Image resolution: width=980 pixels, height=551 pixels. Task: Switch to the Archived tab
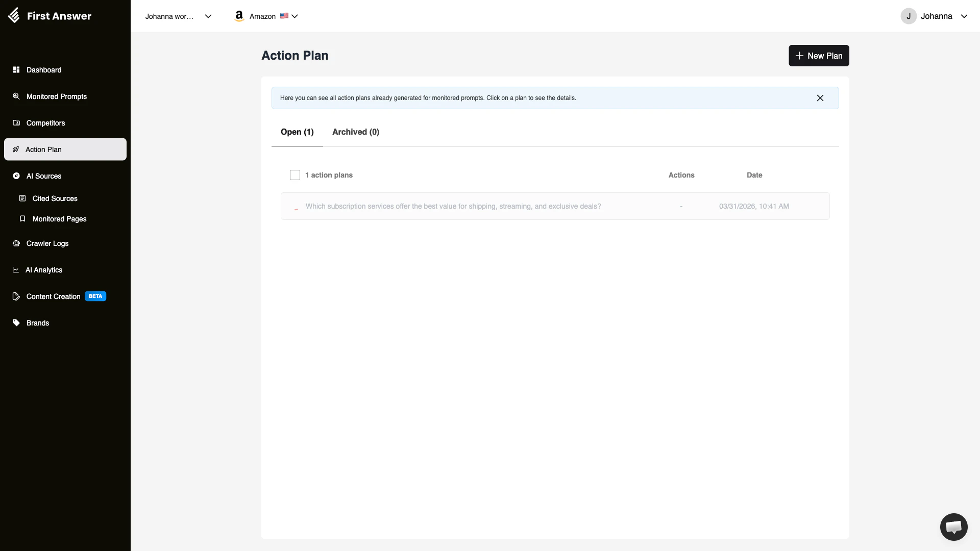[x=355, y=132]
